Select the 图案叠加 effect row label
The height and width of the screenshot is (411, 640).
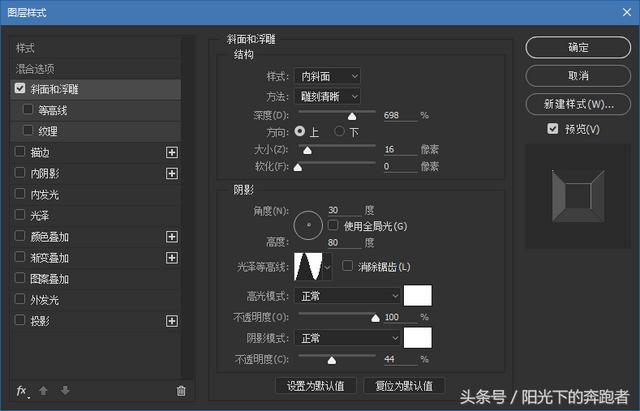pyautogui.click(x=49, y=279)
